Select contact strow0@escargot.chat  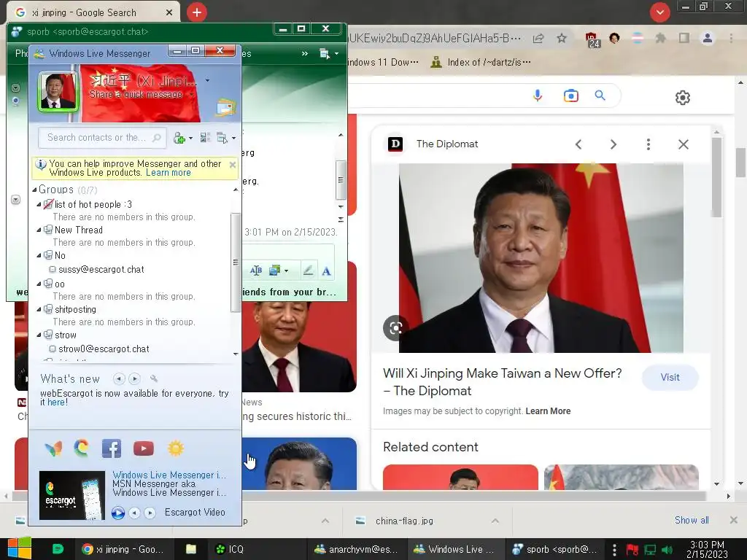point(104,349)
